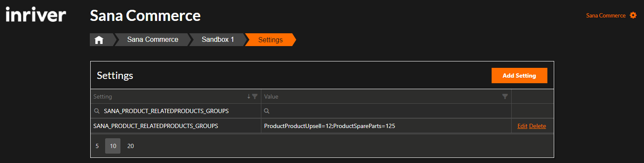Select the Settings breadcrumb item
The image size is (644, 163).
pos(270,40)
